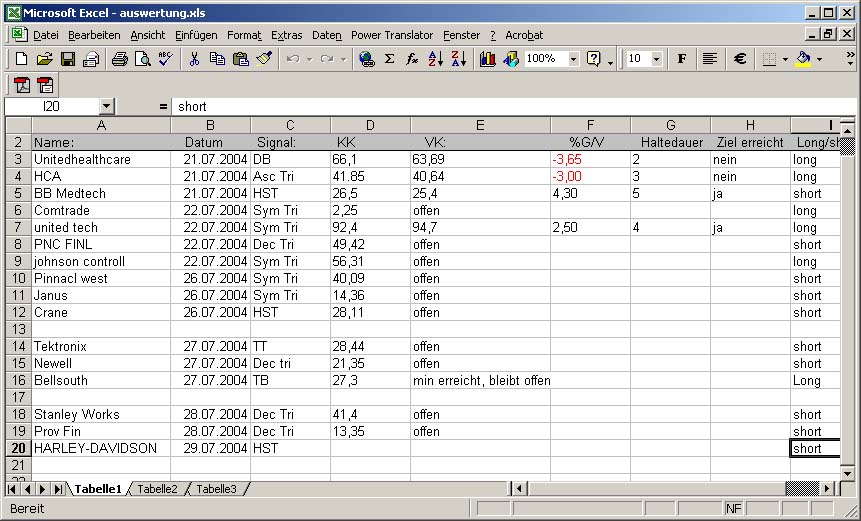Save the workbook with the floppy icon
Viewport: 861px width, 521px height.
[68, 59]
